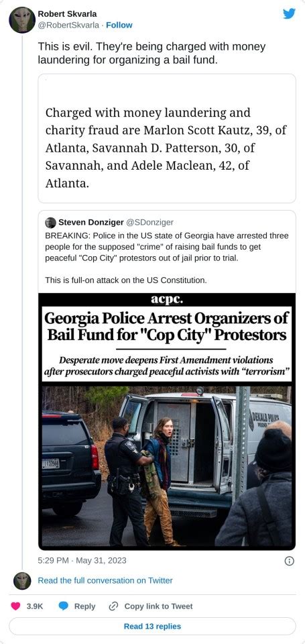305x644 pixels.
Task: Open Steven Donziger's small avatar
Action: (50, 222)
